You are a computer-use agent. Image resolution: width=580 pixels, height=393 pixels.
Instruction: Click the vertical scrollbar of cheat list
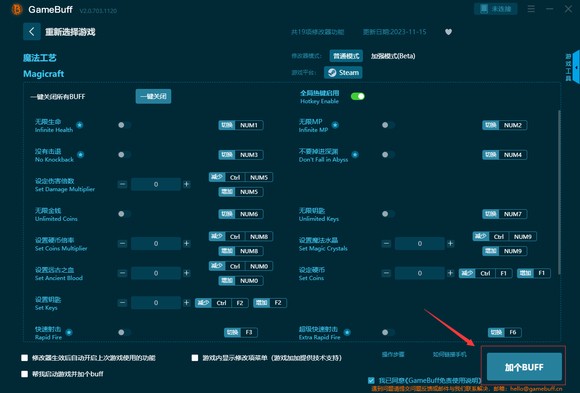(559, 192)
